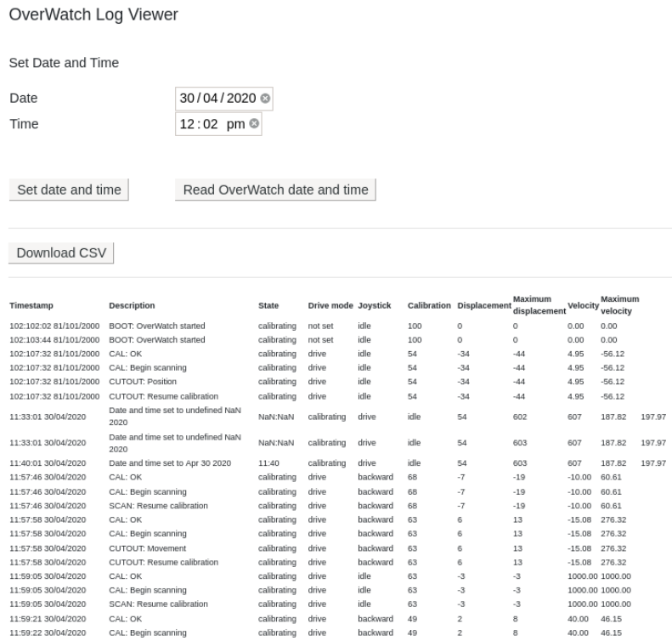Screen dimensions: 672x641
Task: Click Date and time set to Apr 30 2020
Action: pyautogui.click(x=170, y=463)
